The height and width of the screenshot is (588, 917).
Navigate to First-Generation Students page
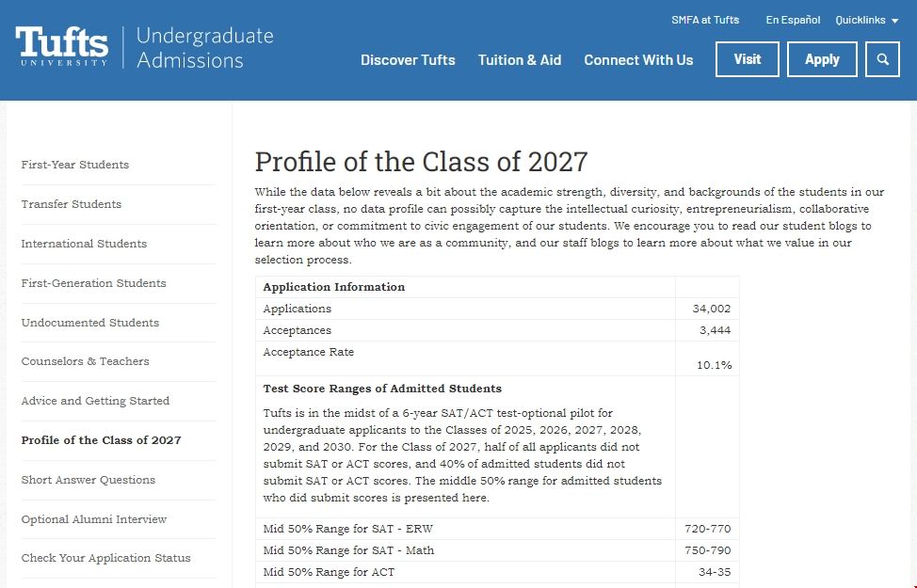[x=93, y=283]
